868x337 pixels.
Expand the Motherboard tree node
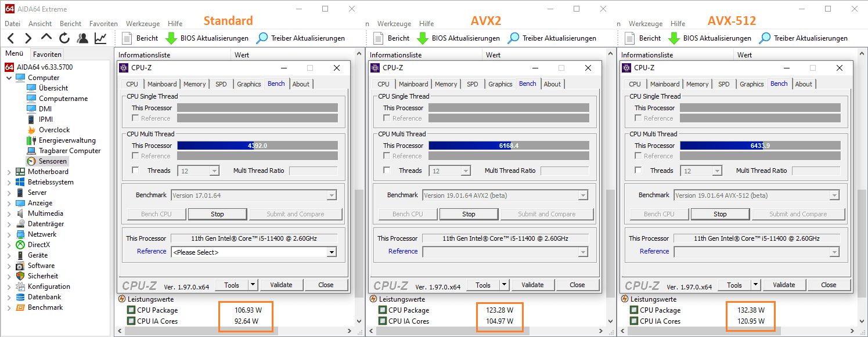point(9,172)
